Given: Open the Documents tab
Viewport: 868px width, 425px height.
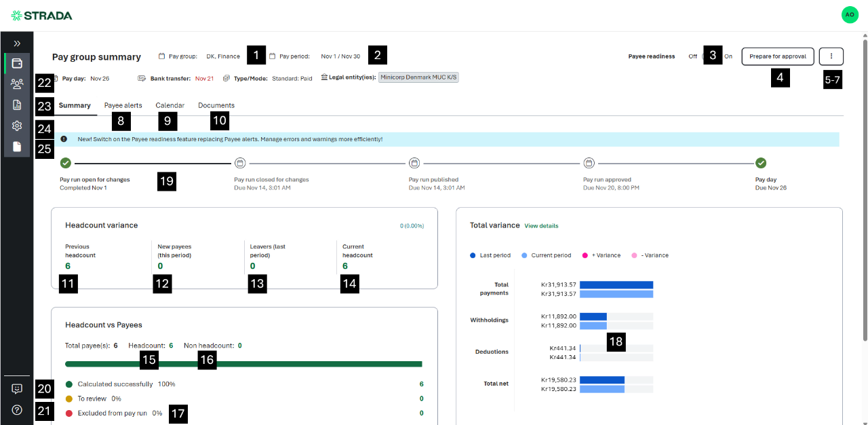Looking at the screenshot, I should point(216,106).
